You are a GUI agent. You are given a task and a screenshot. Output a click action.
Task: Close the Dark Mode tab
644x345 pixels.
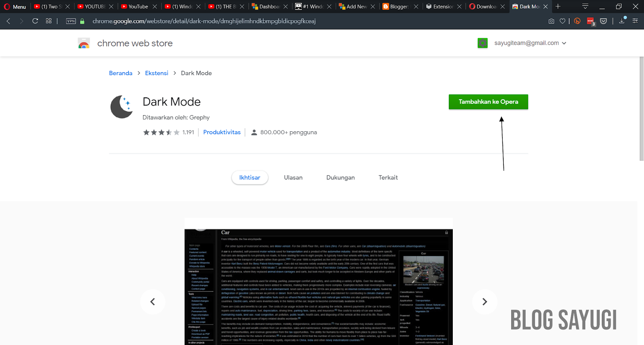pyautogui.click(x=546, y=6)
